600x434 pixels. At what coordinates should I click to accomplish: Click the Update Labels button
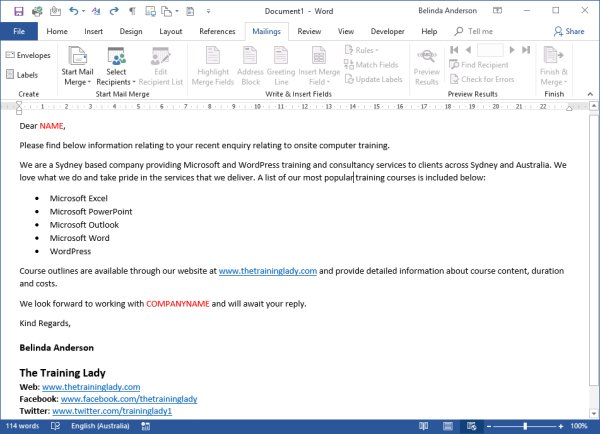[x=374, y=79]
